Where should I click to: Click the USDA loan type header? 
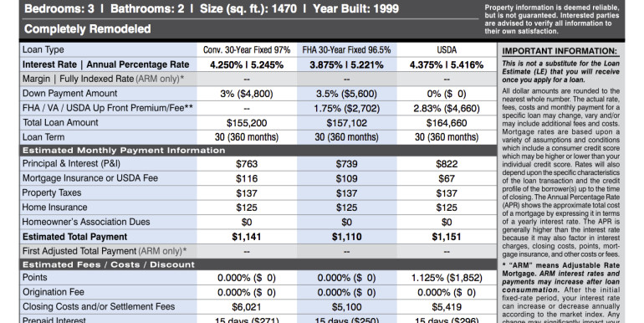coord(447,50)
